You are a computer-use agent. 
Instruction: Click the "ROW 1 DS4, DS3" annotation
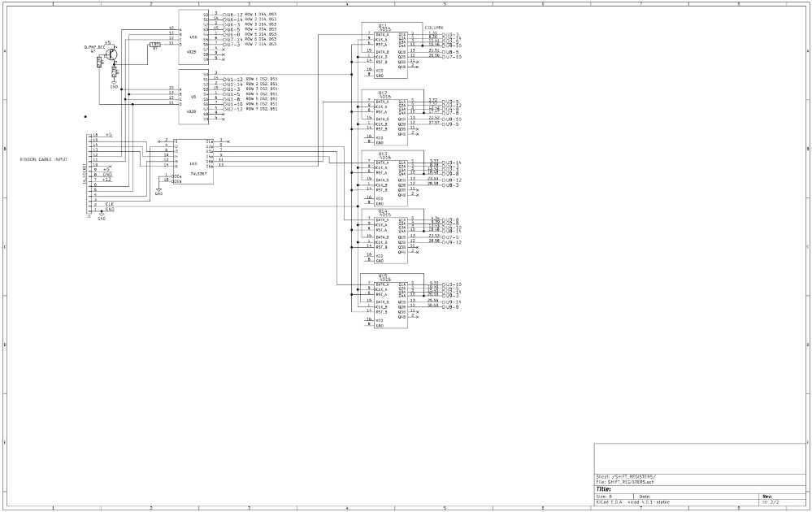tap(260, 14)
